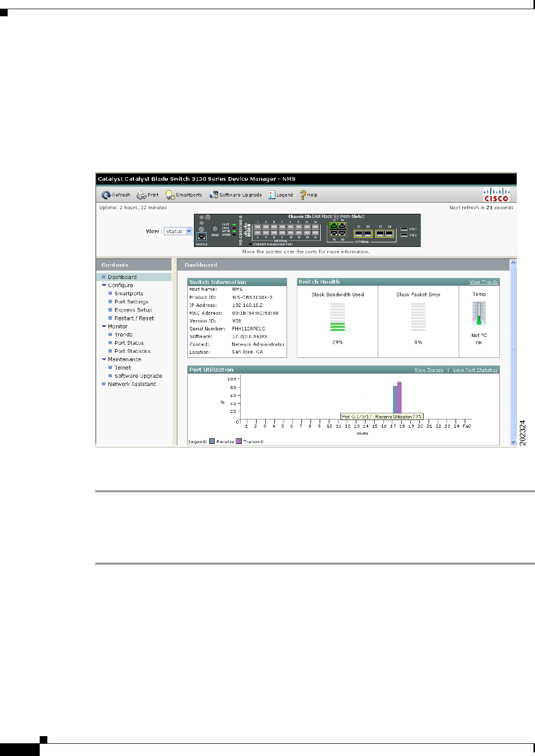This screenshot has height=756, width=535.
Task: Click View Trends link in Switch Health
Action: click(x=484, y=282)
